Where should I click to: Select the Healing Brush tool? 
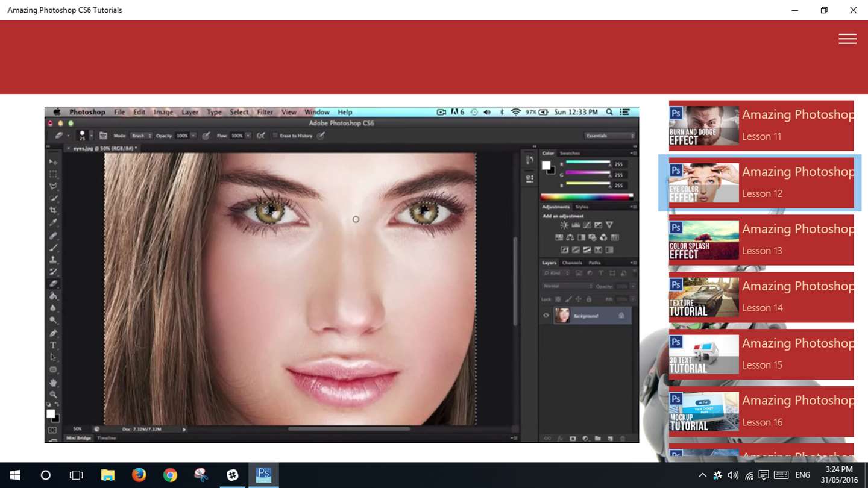click(53, 236)
